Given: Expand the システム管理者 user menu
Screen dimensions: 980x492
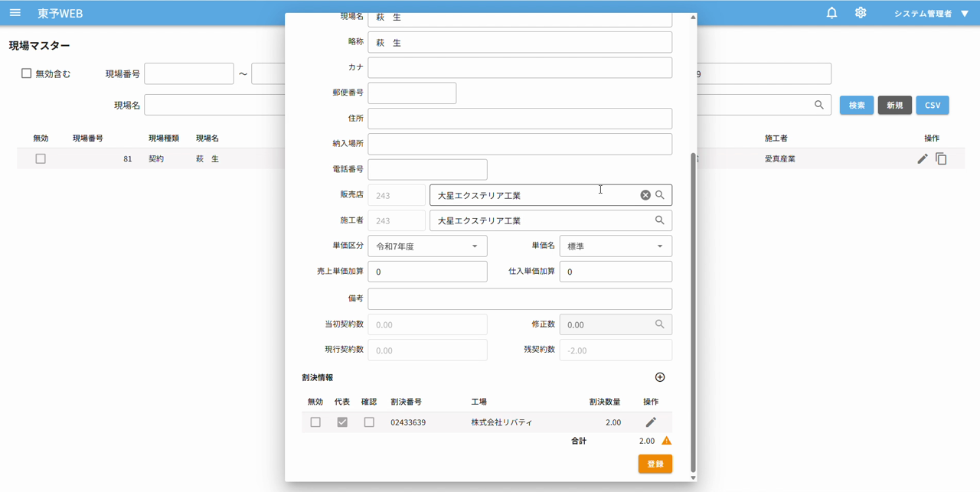Looking at the screenshot, I should 931,13.
